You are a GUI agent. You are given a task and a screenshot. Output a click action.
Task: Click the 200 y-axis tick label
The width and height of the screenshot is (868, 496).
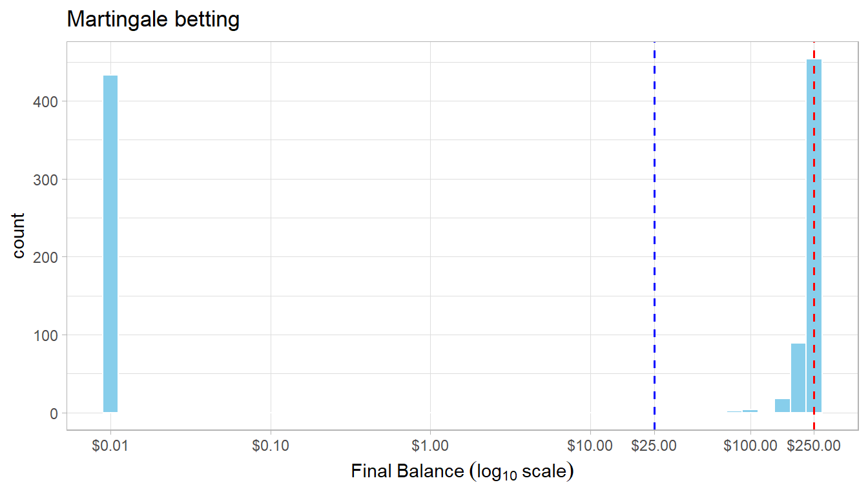point(49,257)
